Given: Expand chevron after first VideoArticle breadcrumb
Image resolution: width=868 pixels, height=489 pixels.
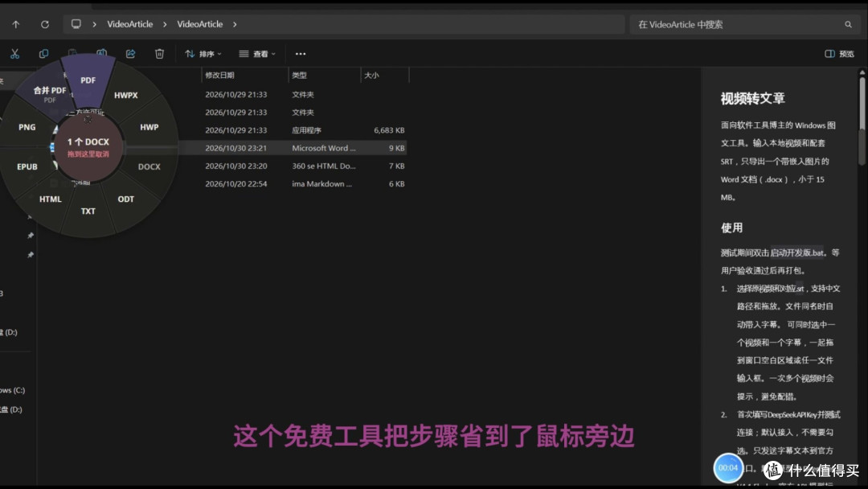Looking at the screenshot, I should [x=165, y=24].
